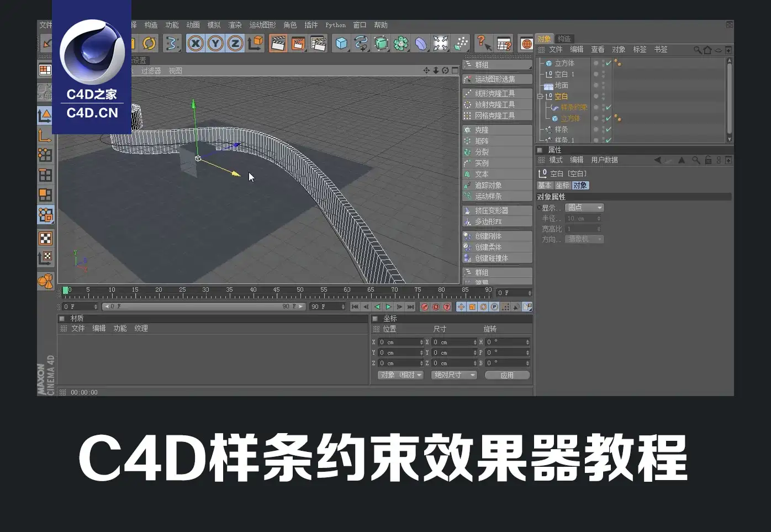Click the coordinate system cube icon
Screen dimensions: 771x532
[255, 43]
